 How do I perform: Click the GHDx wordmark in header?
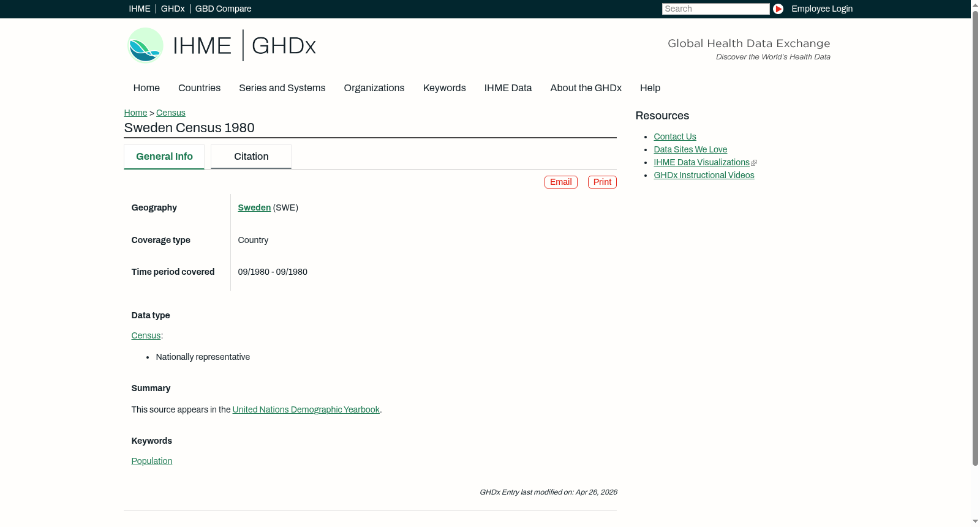pyautogui.click(x=284, y=46)
